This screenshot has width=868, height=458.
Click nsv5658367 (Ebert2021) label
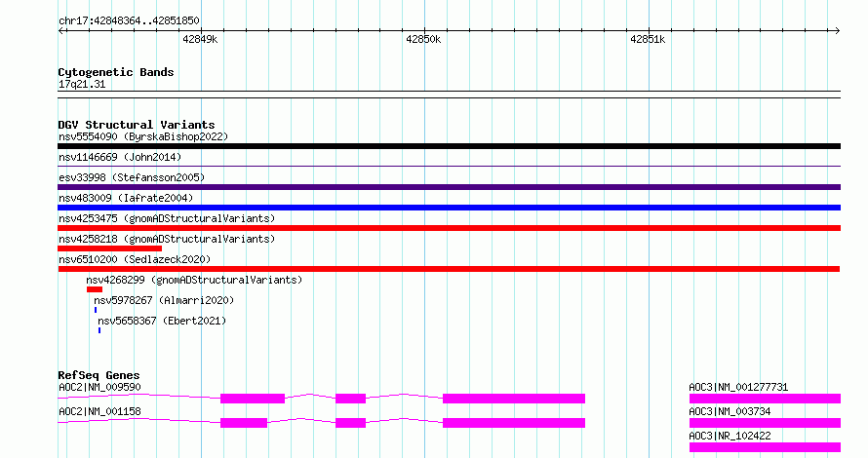162,321
